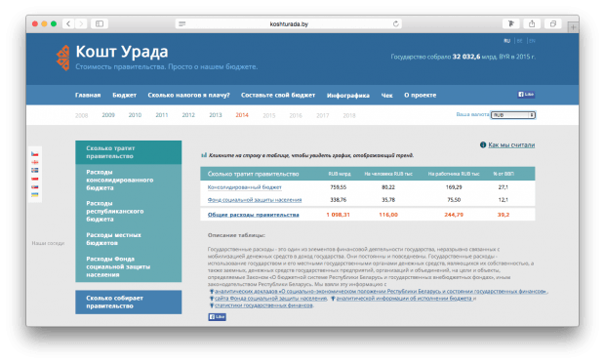This screenshot has height=364, width=605.
Task: Switch language to EN
Action: click(532, 41)
